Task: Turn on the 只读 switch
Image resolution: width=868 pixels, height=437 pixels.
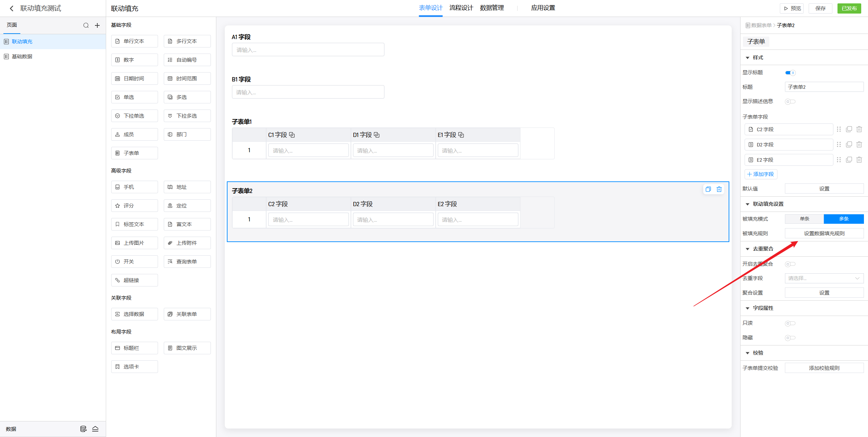Action: (790, 323)
